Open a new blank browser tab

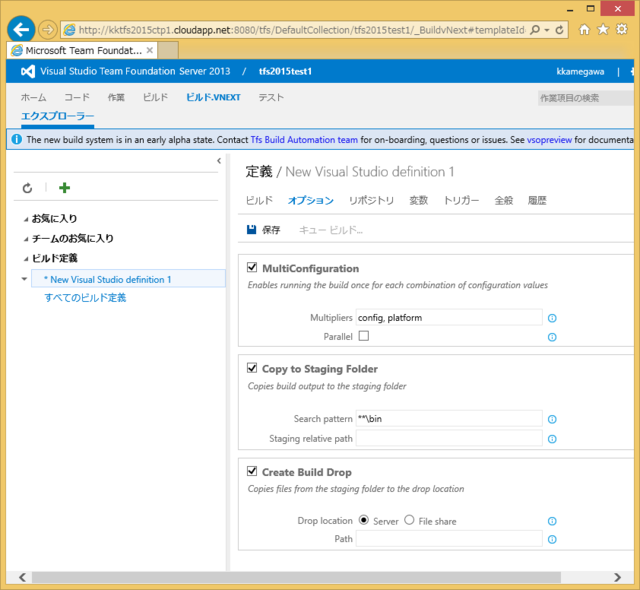[168, 51]
